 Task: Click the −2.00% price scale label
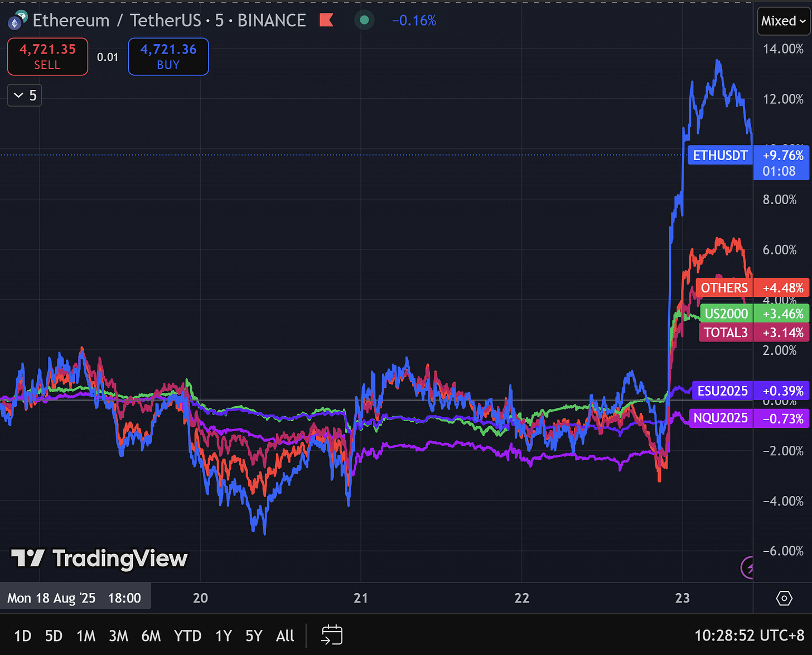coord(783,450)
